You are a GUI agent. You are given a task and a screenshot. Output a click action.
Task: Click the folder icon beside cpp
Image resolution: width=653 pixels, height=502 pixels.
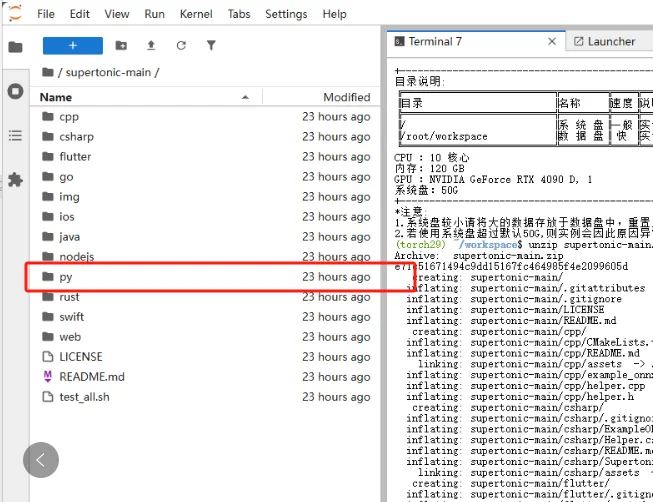pos(48,116)
